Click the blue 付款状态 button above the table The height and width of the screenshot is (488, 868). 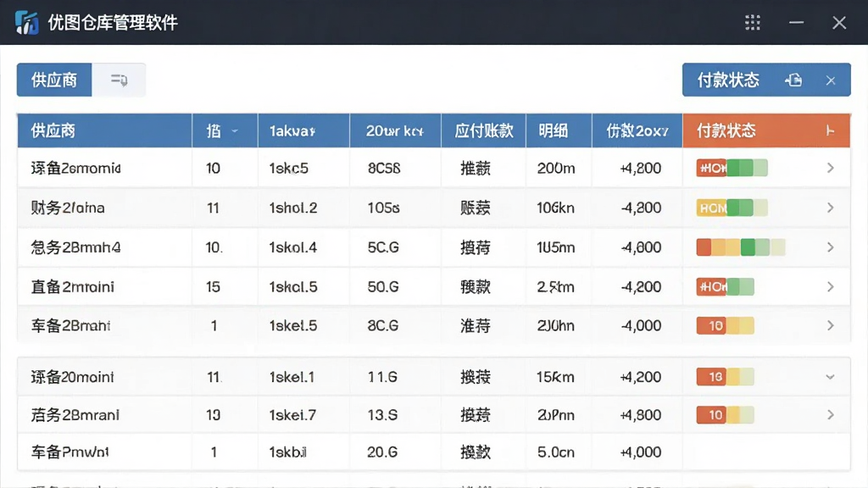pyautogui.click(x=766, y=80)
